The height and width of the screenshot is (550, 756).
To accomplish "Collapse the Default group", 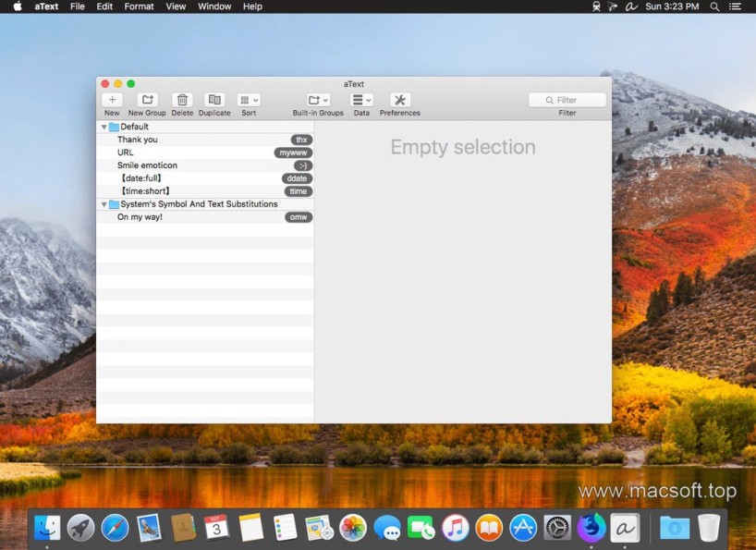I will (x=104, y=127).
